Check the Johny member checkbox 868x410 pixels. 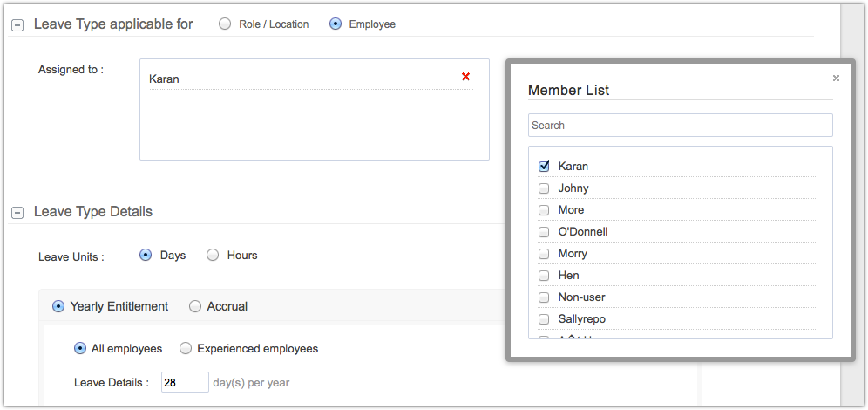544,188
